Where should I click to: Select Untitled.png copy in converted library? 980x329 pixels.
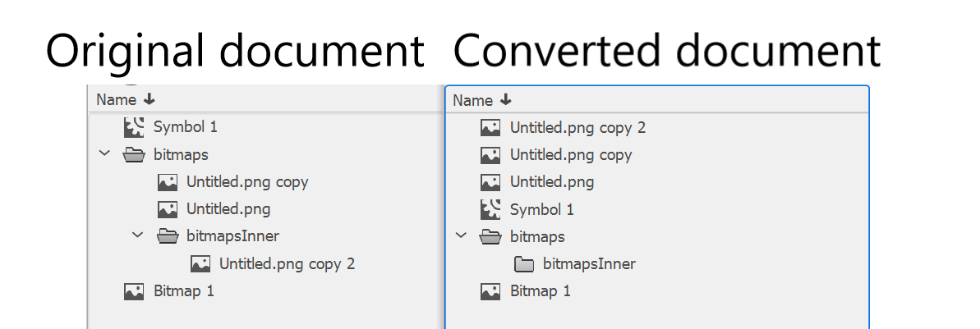pos(571,155)
